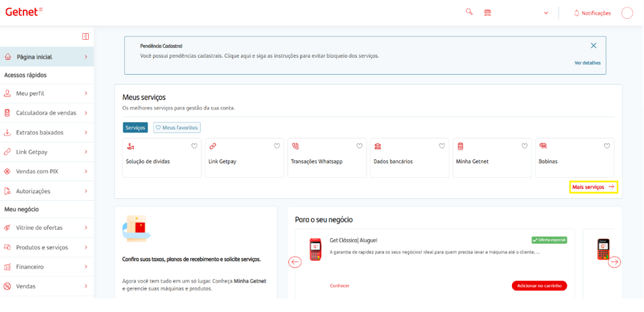Select the Serviços tab
The height and width of the screenshot is (312, 644).
coord(135,128)
